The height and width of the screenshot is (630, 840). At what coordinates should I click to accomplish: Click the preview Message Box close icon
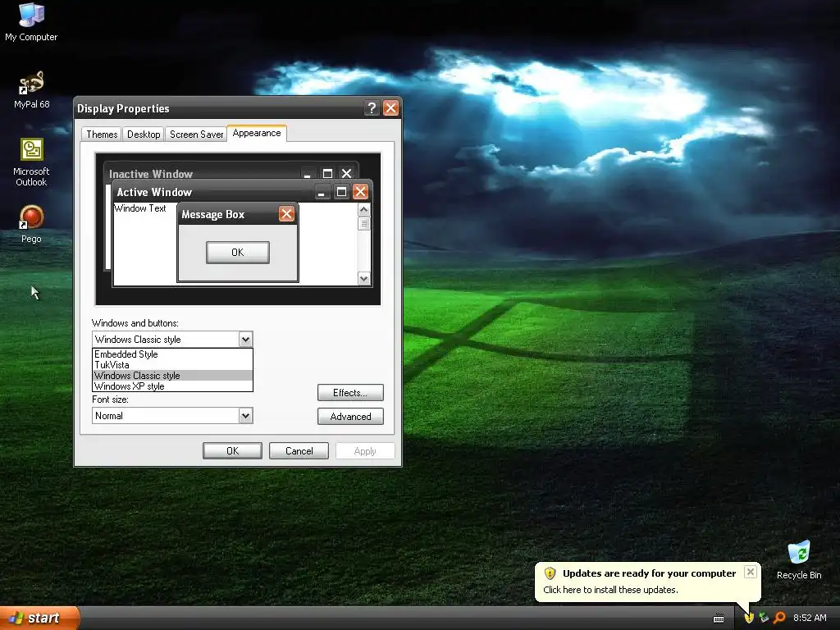coord(286,214)
